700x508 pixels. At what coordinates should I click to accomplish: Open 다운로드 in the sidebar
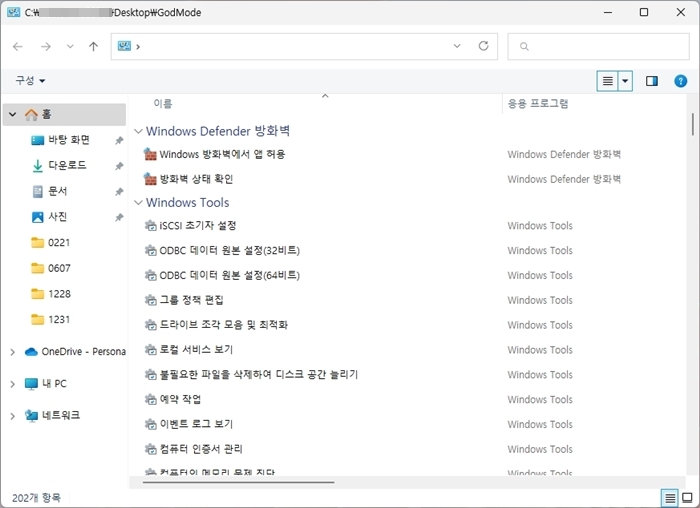point(67,166)
